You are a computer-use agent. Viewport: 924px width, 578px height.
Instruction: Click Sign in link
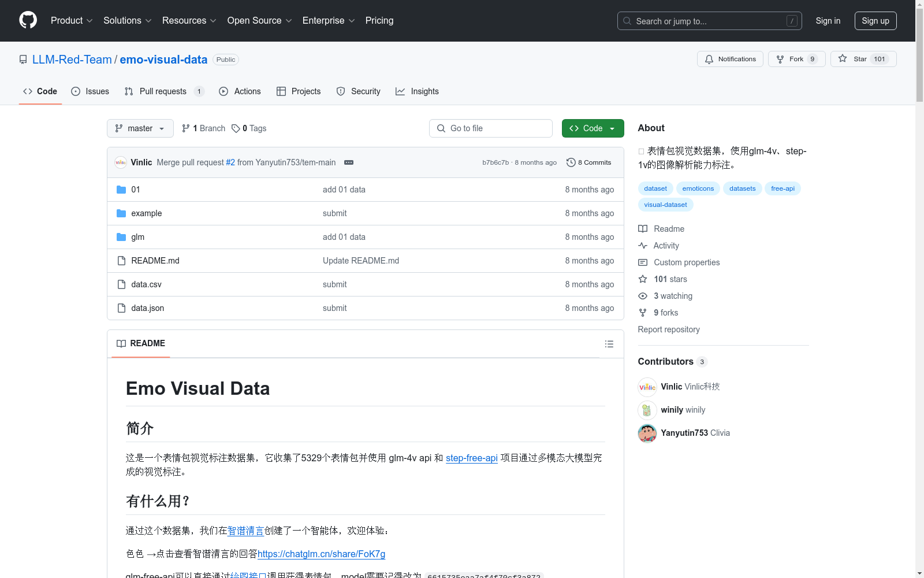click(x=828, y=21)
